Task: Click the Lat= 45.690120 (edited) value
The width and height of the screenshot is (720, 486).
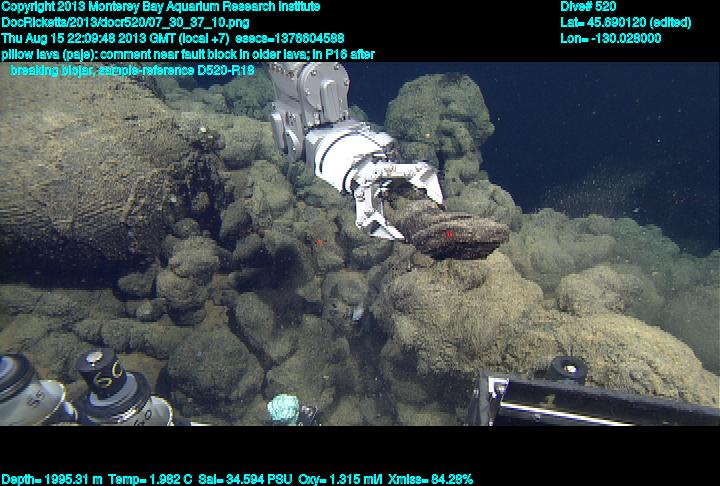Action: (x=625, y=23)
